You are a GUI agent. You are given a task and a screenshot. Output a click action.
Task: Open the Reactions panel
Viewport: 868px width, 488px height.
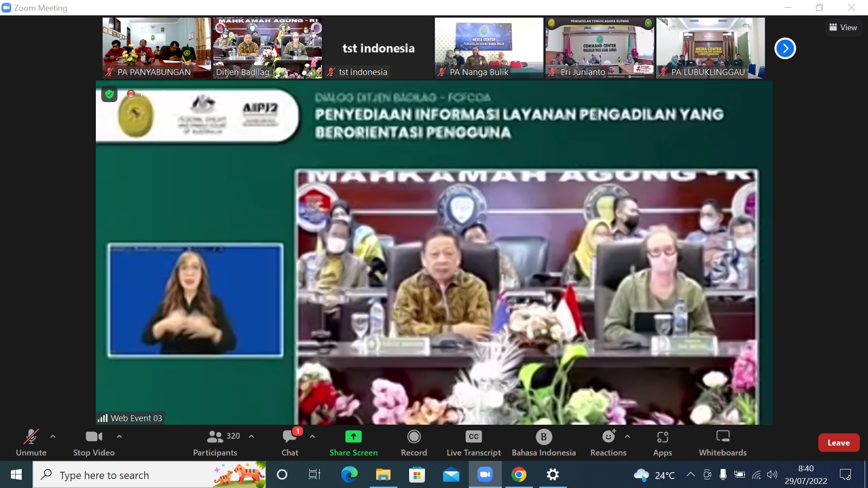[x=609, y=442]
